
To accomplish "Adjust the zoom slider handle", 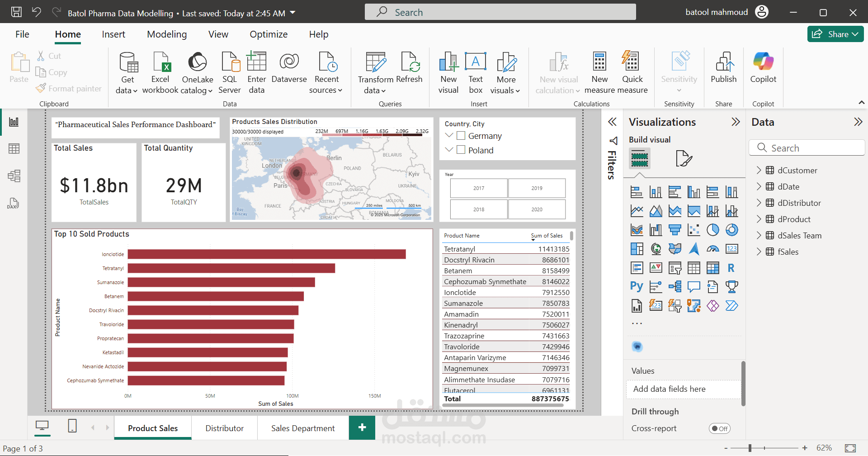I will pos(750,448).
